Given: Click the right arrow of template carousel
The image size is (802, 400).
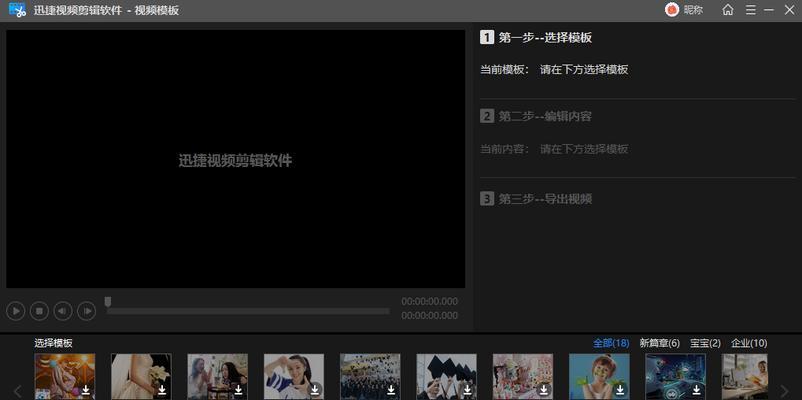Looking at the screenshot, I should 784,391.
